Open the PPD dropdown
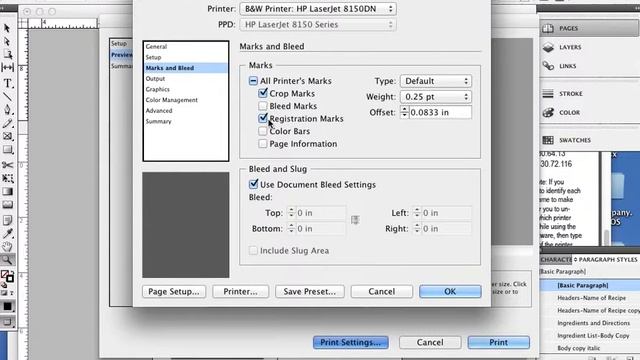This screenshot has width=640, height=360. (318, 24)
